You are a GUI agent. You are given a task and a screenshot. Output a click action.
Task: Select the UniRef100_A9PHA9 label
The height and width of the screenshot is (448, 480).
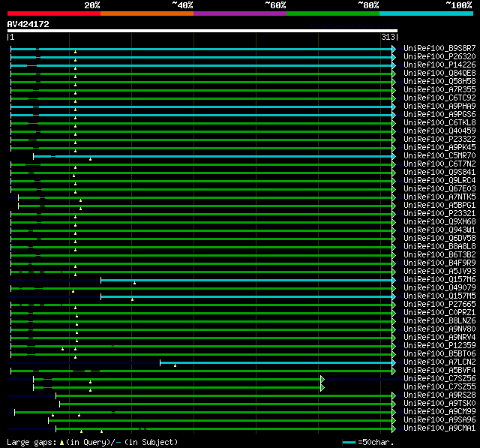point(439,107)
